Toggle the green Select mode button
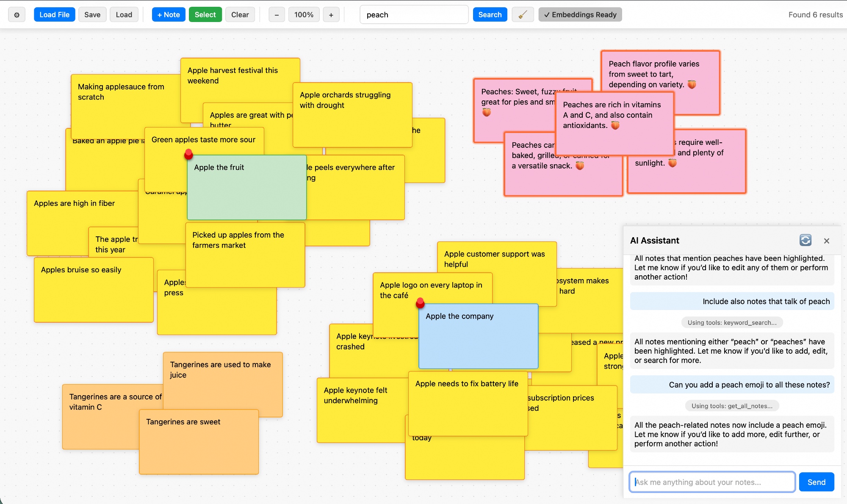Image resolution: width=847 pixels, height=504 pixels. tap(205, 15)
